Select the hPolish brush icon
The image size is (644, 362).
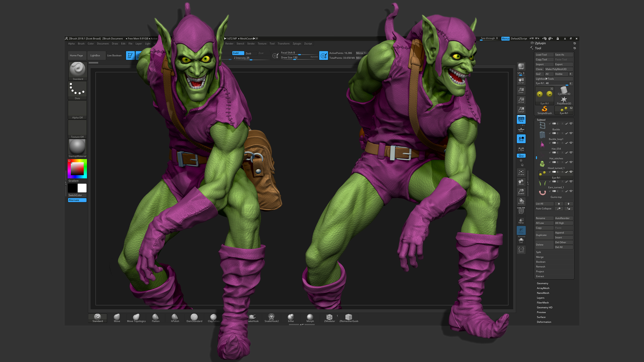[175, 318]
